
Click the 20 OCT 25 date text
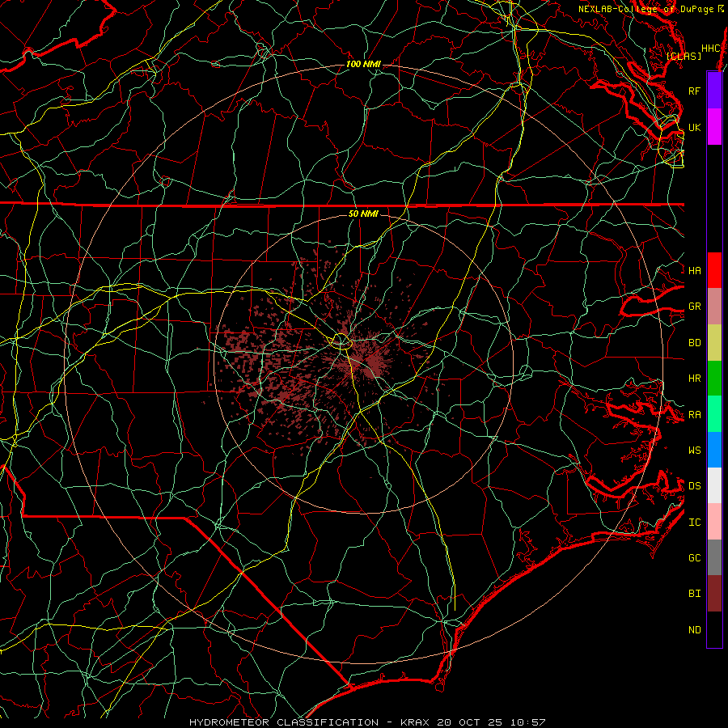pos(472,722)
